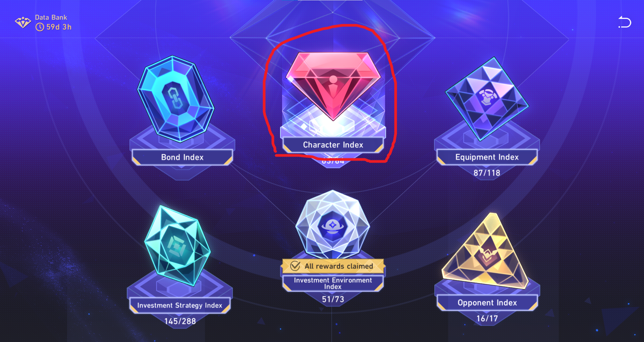Click the Data Bank diamond logo
This screenshot has height=342, width=644.
[23, 22]
